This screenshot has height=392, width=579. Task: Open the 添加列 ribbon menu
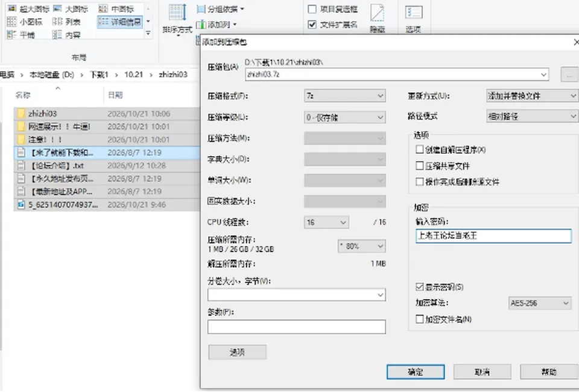coord(217,25)
